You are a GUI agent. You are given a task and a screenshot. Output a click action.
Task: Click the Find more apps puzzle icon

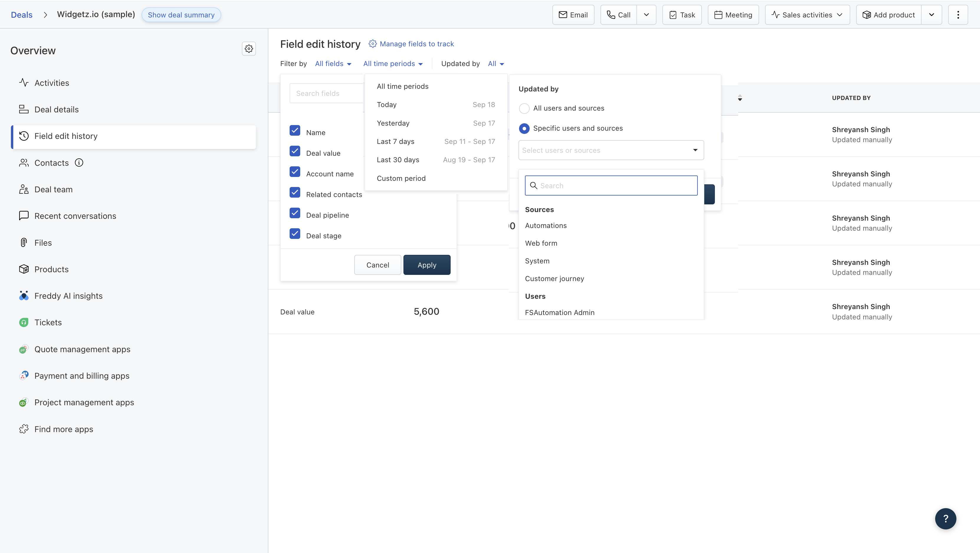pos(24,429)
